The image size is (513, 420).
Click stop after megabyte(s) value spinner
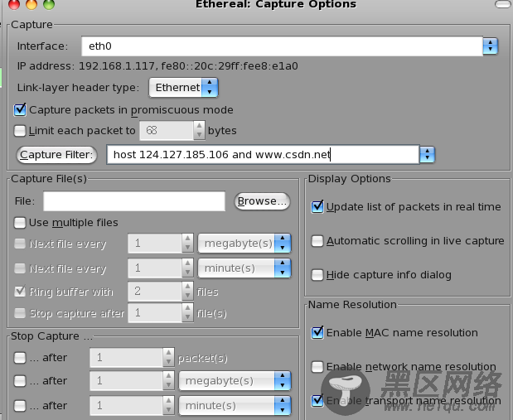coord(132,381)
